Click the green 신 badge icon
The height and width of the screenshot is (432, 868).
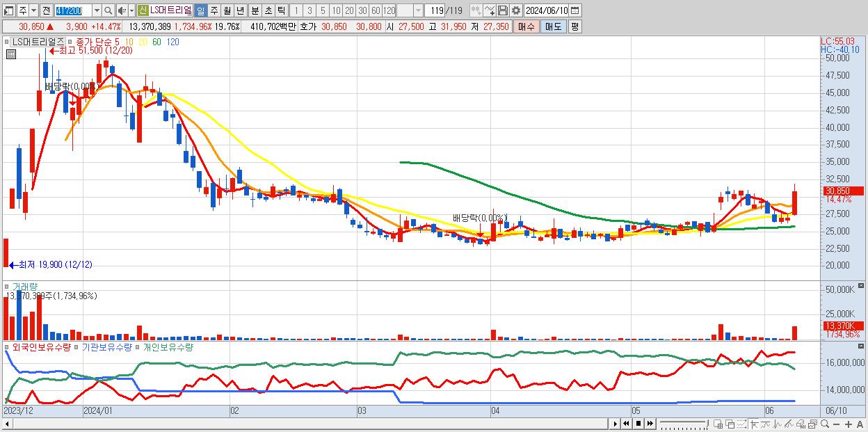coord(143,10)
